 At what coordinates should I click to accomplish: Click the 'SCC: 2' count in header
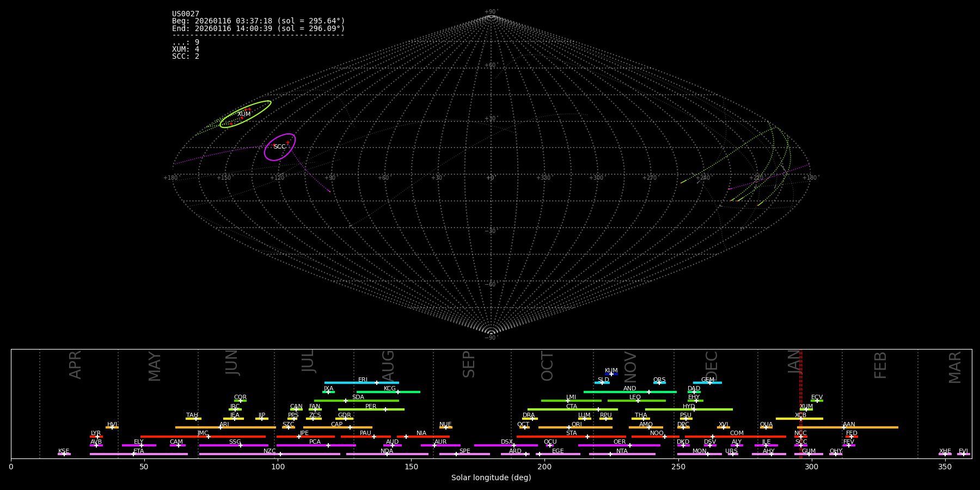186,57
